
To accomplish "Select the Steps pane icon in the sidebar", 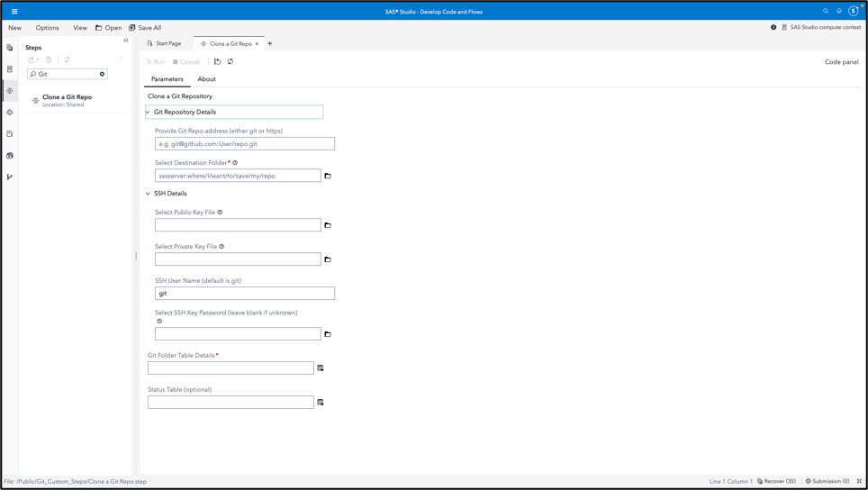I will point(9,91).
